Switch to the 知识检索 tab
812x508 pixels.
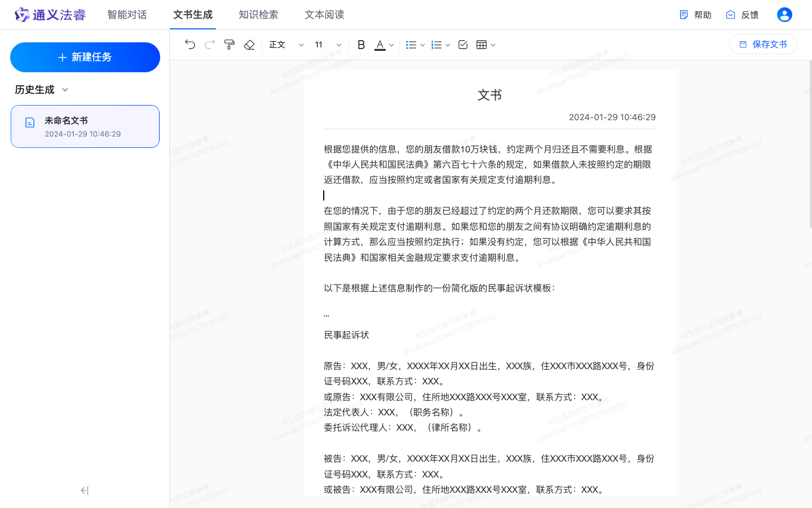pos(258,15)
